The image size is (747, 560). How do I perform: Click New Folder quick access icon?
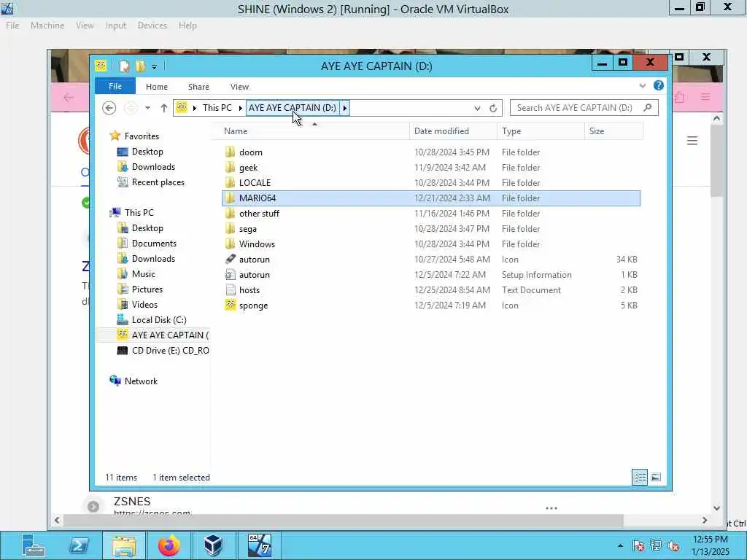140,66
